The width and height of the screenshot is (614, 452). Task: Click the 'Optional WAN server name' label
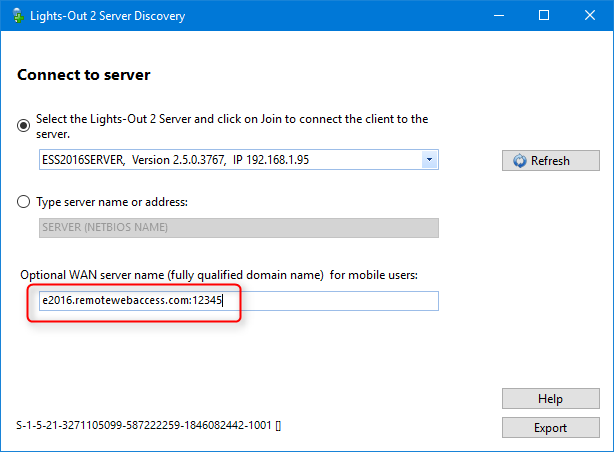[219, 275]
